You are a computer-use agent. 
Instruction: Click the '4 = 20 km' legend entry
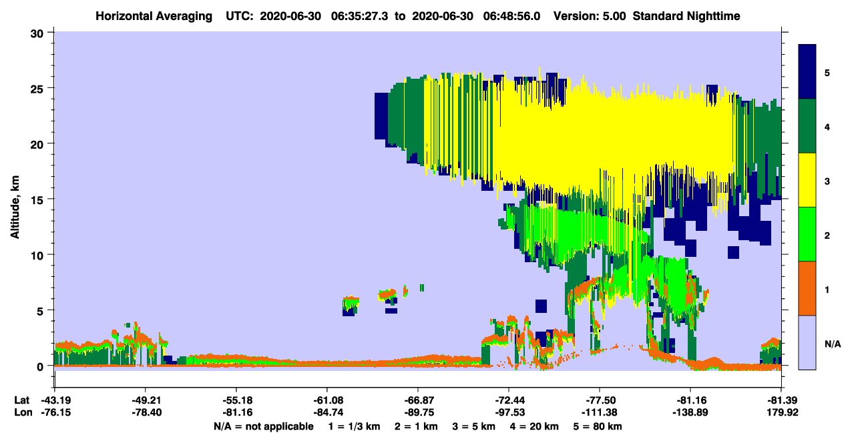point(535,426)
